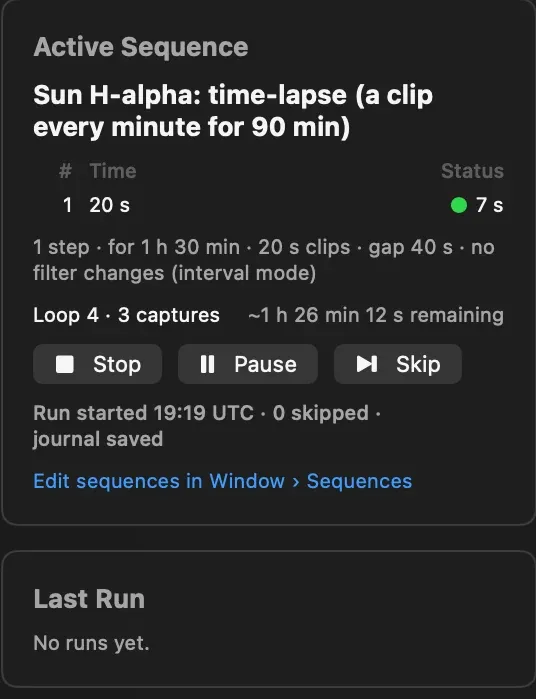
Task: Click the Last Run heading
Action: 89,599
